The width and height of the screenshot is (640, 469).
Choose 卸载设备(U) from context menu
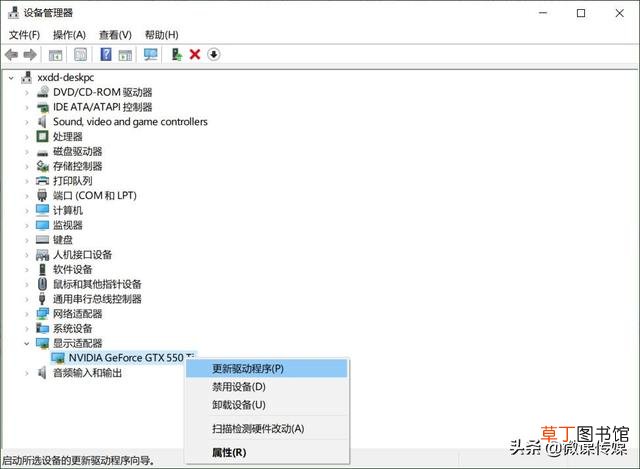[x=267, y=405]
